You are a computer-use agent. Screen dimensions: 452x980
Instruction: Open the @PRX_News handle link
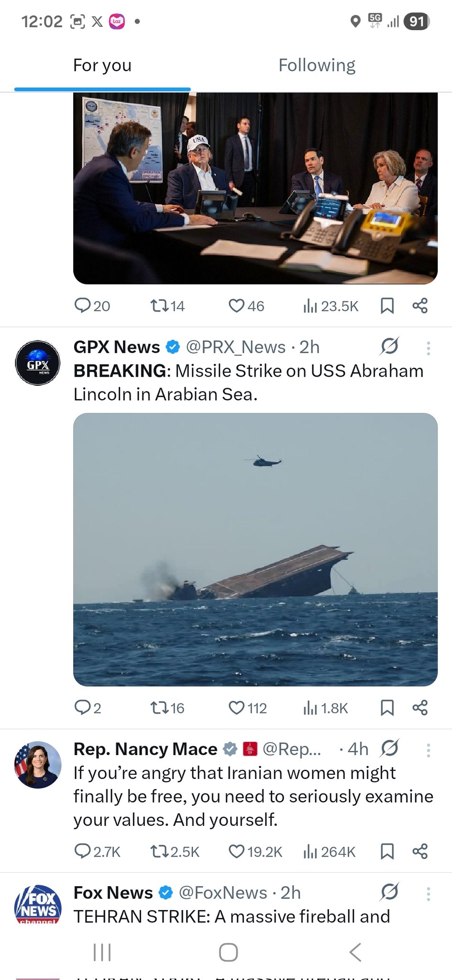click(235, 347)
